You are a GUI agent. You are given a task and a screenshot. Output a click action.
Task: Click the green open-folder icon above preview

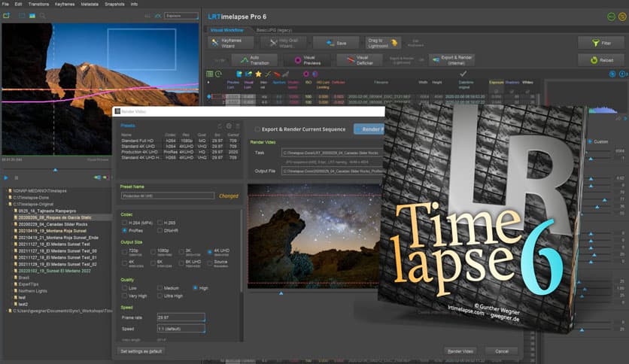tap(7, 16)
